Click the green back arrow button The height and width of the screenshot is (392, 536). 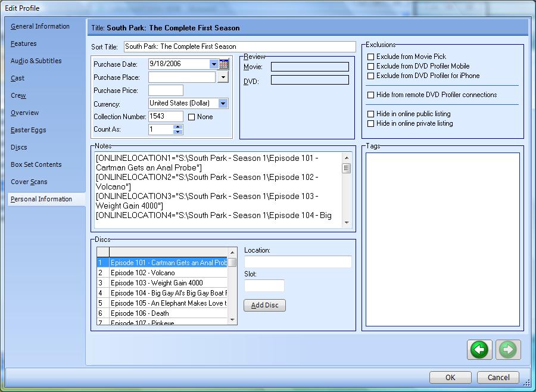[479, 350]
